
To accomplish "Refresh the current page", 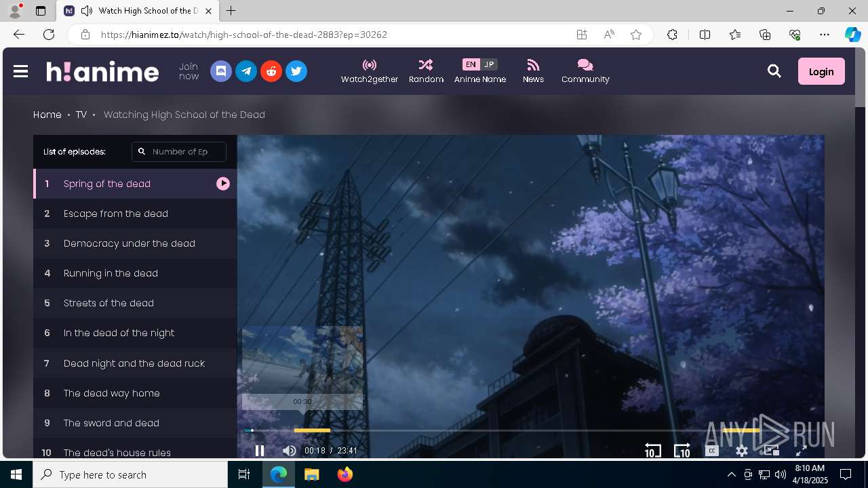I will pyautogui.click(x=49, y=35).
